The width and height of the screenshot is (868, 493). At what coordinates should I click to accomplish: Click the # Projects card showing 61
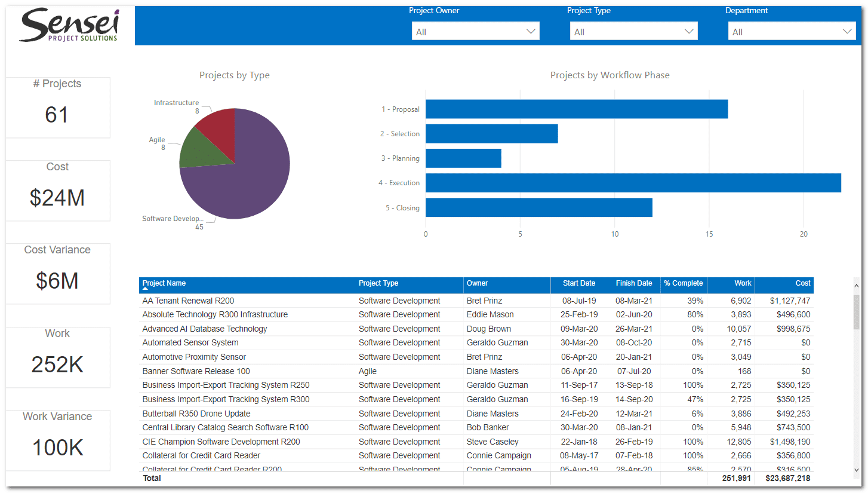tap(58, 108)
